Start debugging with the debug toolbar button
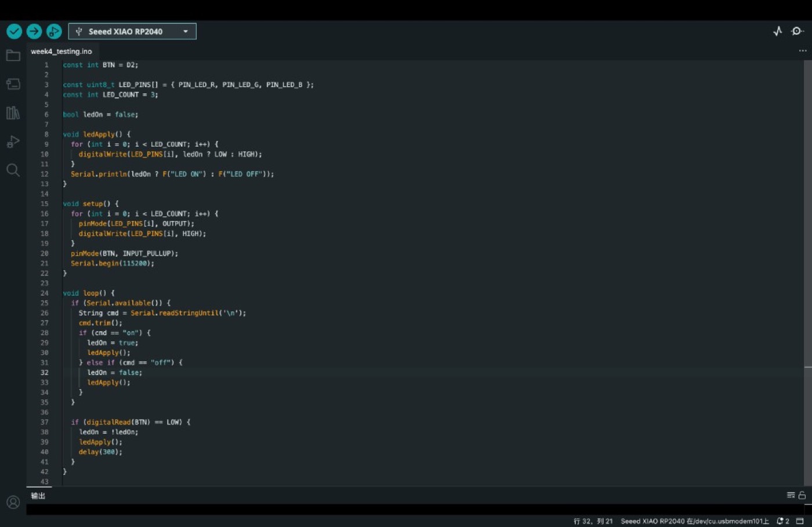Screen dimensions: 812x527 [54, 31]
